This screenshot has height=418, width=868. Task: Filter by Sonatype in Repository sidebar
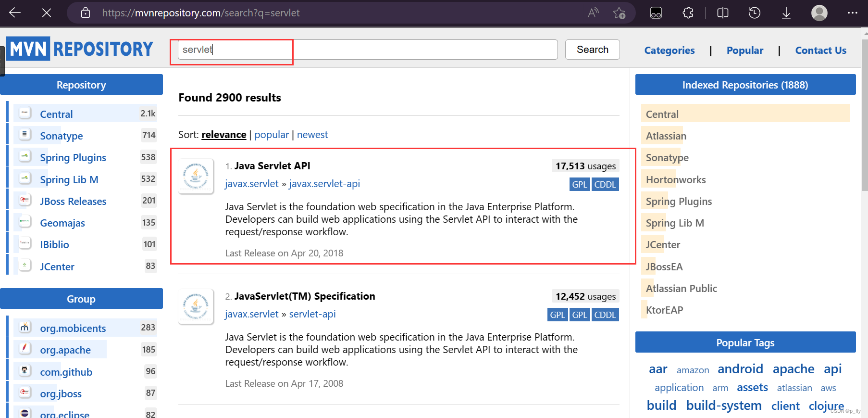[62, 136]
